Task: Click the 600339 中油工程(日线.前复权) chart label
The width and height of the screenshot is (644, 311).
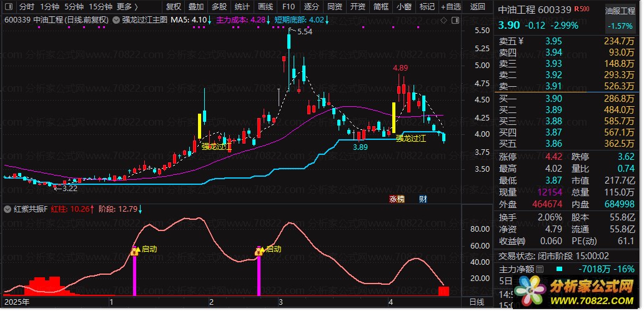Action: pyautogui.click(x=57, y=20)
